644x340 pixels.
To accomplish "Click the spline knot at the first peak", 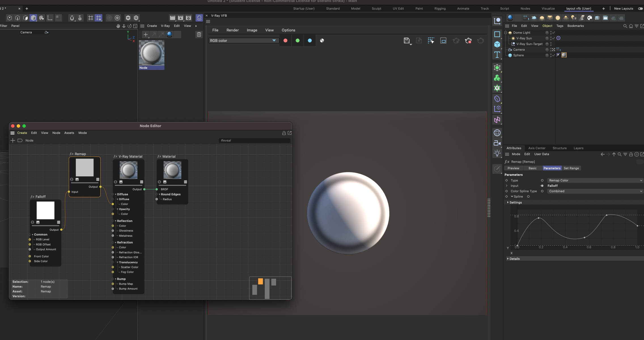I will pos(539,218).
